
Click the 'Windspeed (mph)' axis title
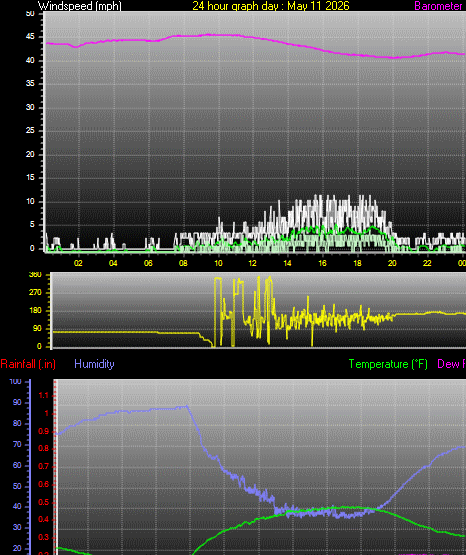coord(80,6)
